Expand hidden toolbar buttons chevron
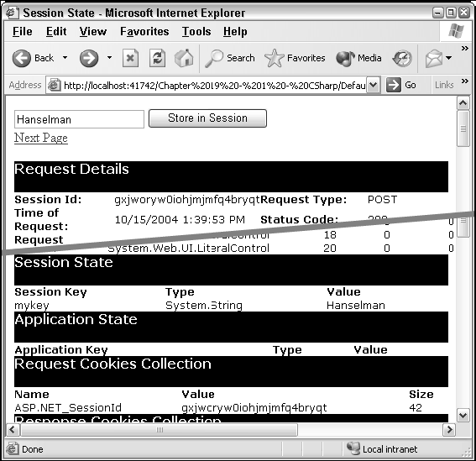476x461 pixels. click(x=464, y=49)
